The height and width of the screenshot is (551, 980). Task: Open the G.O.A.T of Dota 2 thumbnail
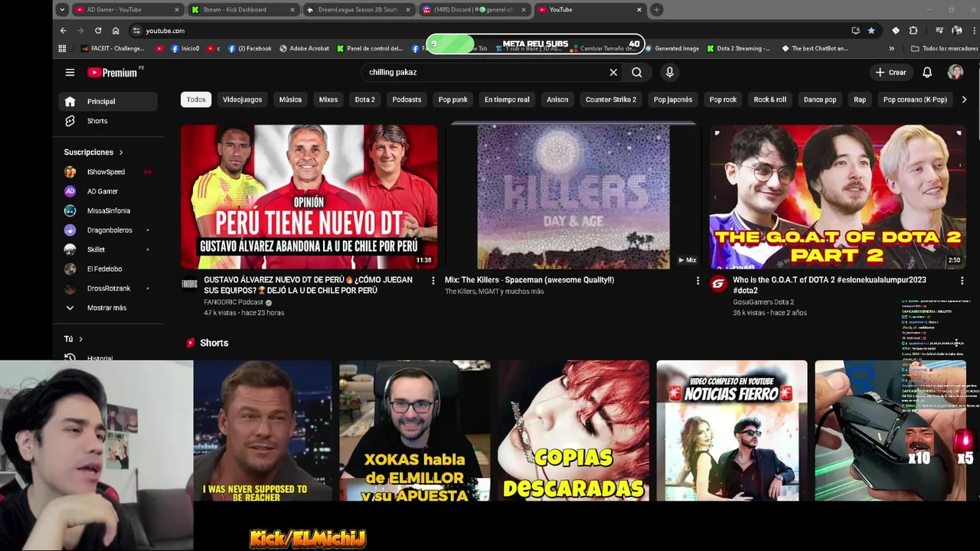click(x=838, y=197)
